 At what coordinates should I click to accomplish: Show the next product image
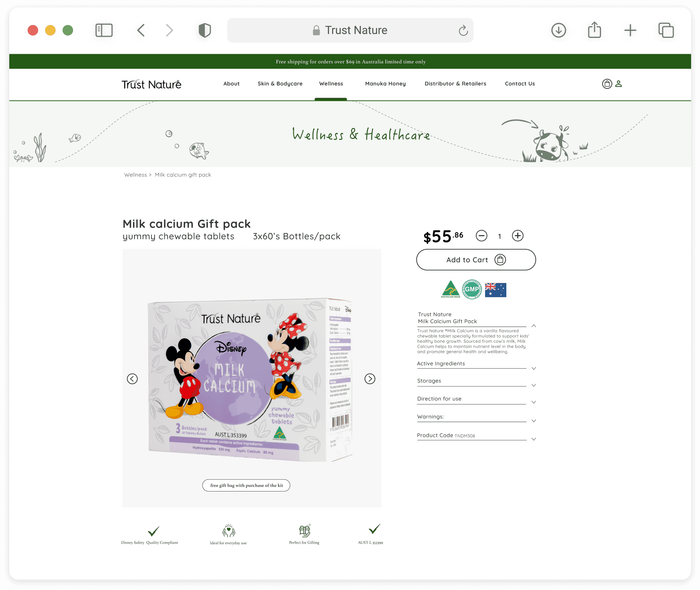coord(370,379)
